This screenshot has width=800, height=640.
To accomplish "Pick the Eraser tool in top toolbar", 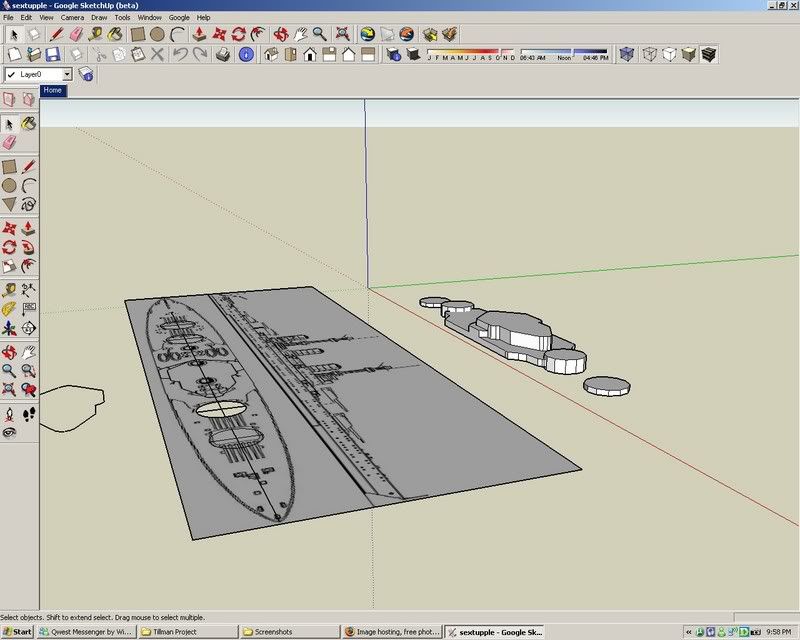I will [76, 35].
